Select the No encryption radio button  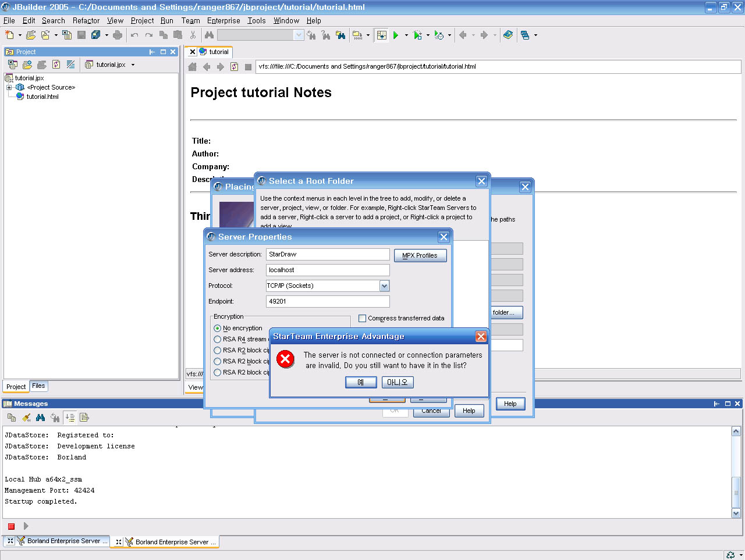pos(218,329)
